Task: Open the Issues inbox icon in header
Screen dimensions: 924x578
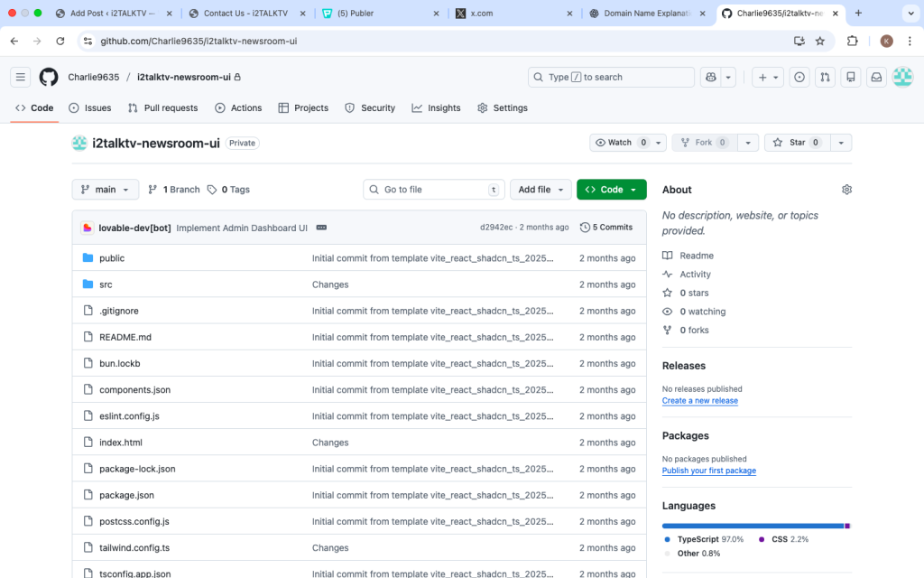Action: pyautogui.click(x=799, y=78)
